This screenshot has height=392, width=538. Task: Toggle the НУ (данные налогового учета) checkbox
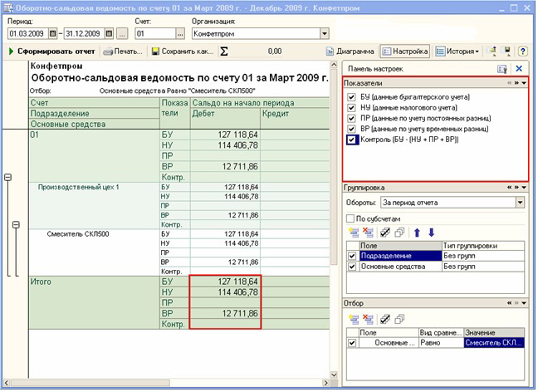coord(351,107)
